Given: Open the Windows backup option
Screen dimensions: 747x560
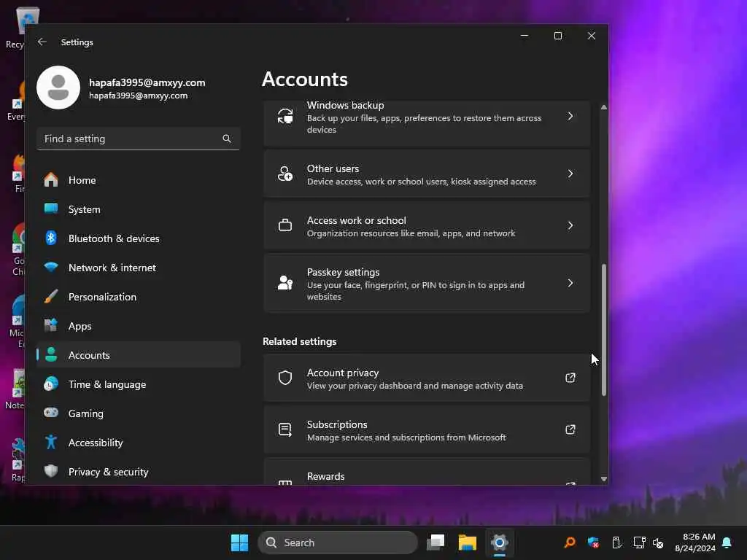Looking at the screenshot, I should 426,122.
